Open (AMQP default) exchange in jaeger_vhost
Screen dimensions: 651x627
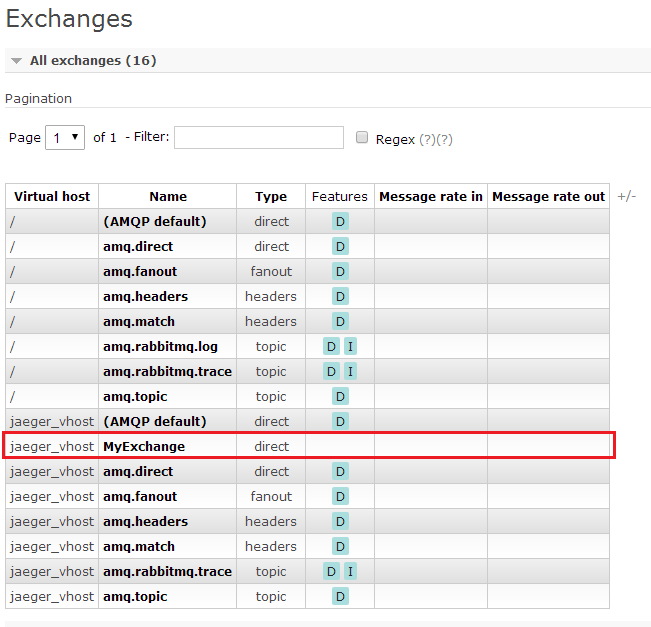click(x=155, y=421)
